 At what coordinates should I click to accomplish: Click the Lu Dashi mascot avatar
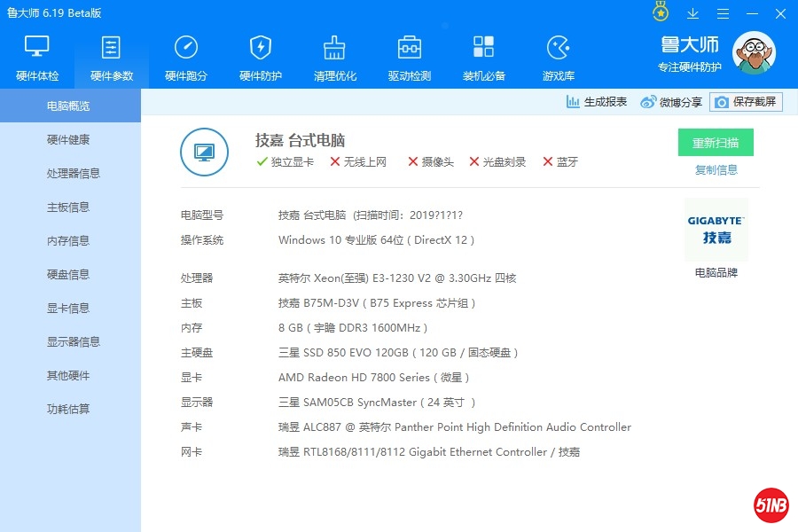click(x=753, y=54)
